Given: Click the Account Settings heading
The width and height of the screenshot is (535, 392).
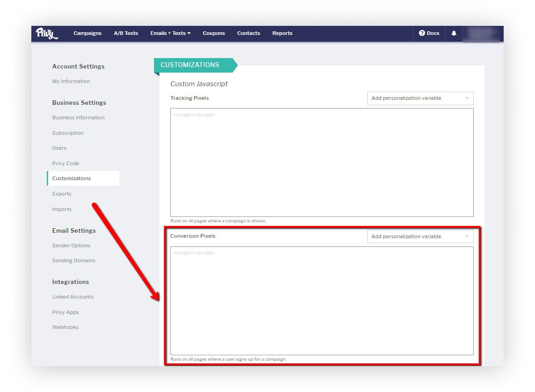Looking at the screenshot, I should [78, 67].
